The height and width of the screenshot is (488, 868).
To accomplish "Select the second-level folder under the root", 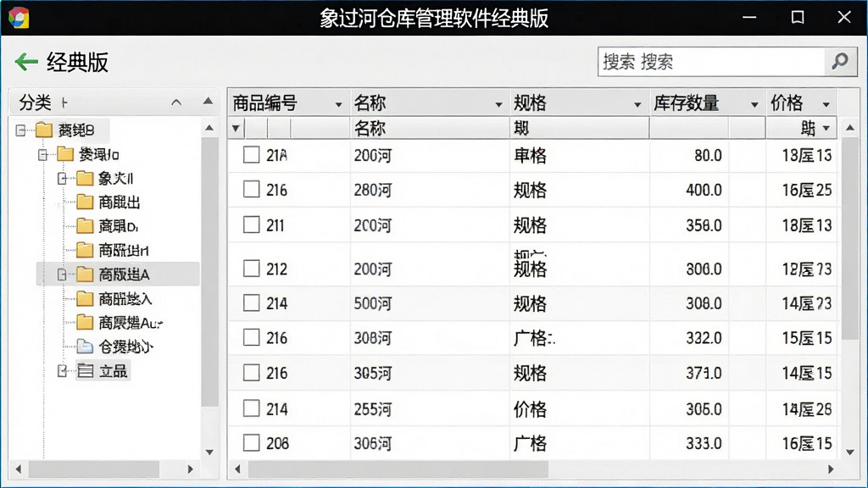I will [88, 154].
